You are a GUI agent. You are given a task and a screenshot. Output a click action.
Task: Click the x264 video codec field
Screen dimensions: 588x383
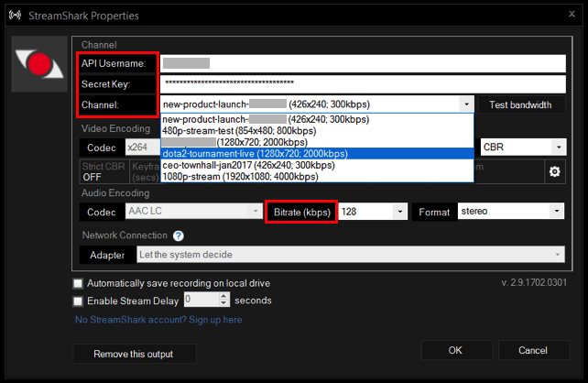coord(143,147)
